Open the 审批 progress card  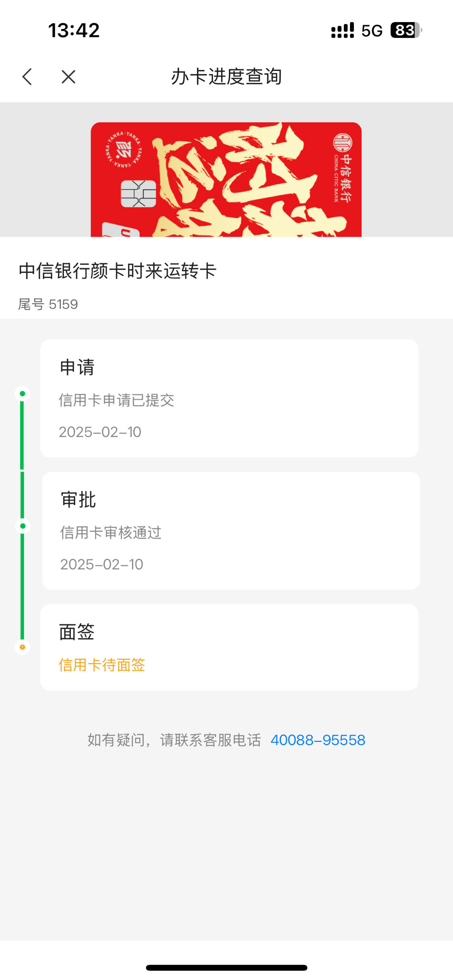pyautogui.click(x=231, y=531)
